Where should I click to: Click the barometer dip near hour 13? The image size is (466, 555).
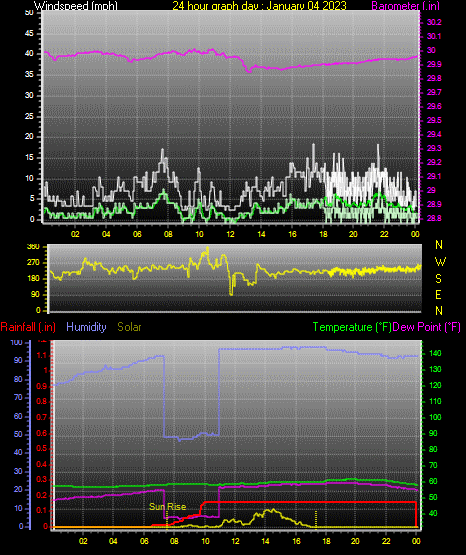(x=249, y=71)
